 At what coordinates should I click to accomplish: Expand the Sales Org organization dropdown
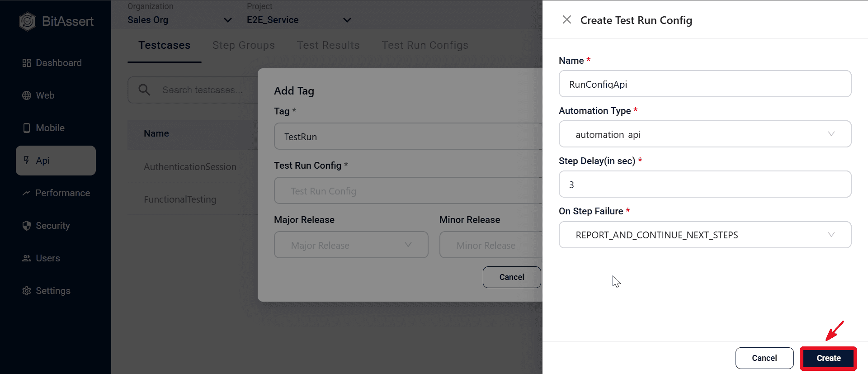179,20
